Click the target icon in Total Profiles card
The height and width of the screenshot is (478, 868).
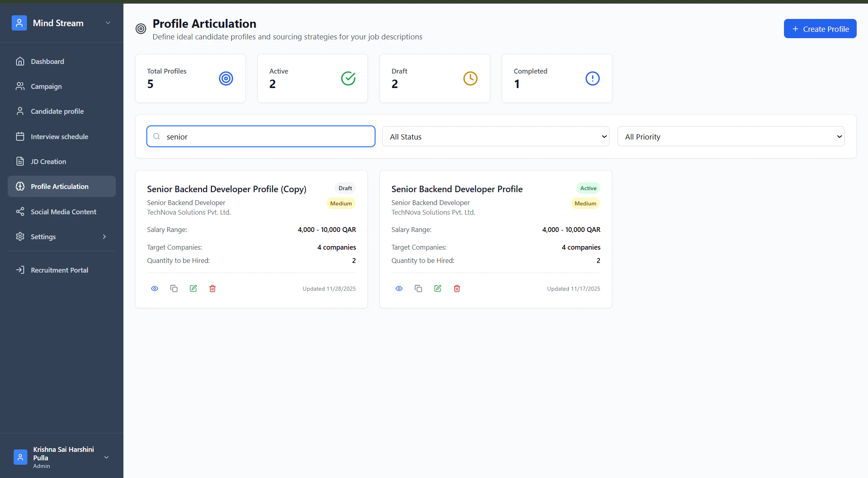point(226,78)
